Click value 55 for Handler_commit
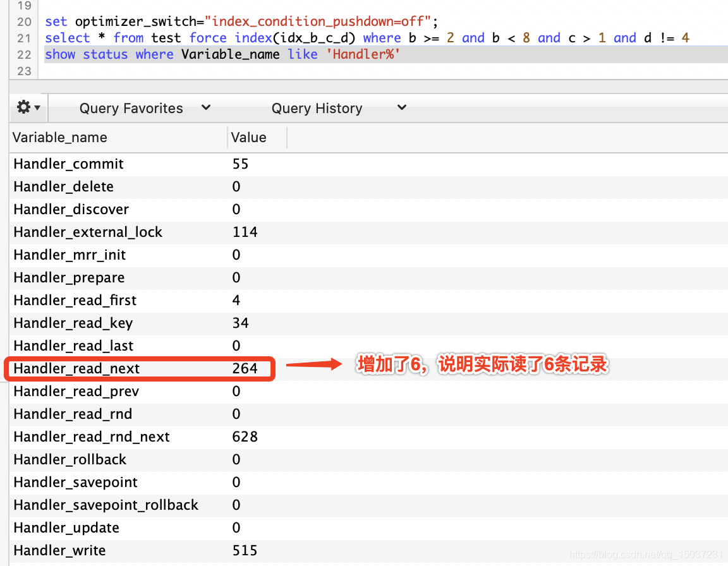Viewport: 728px width, 566px height. (241, 164)
